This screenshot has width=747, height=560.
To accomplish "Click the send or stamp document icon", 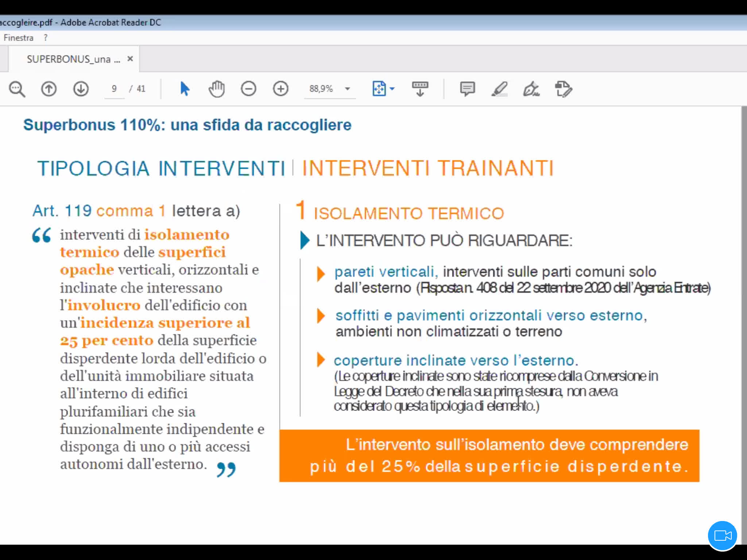I will click(564, 89).
